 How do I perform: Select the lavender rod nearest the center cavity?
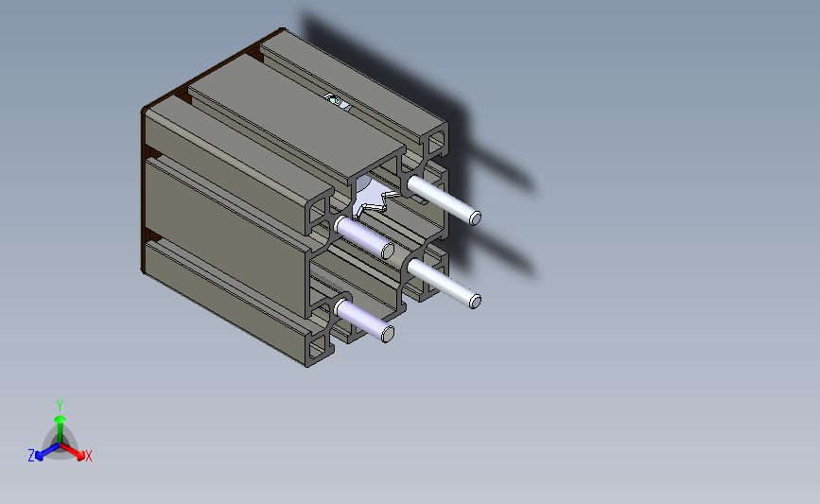click(364, 236)
